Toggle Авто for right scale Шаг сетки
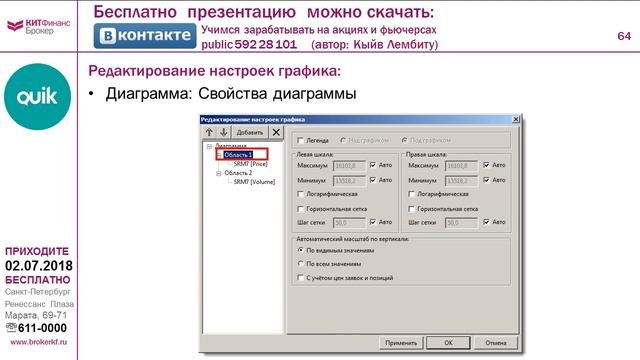This screenshot has width=640, height=360. tap(486, 222)
